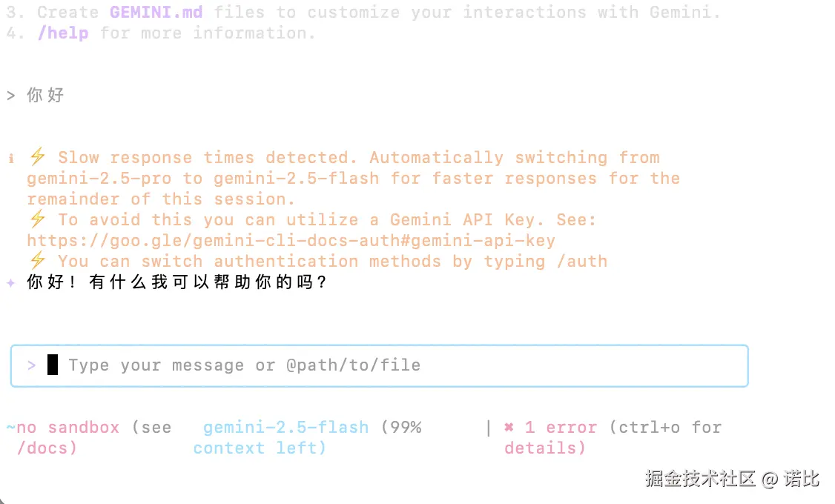Click the sparkle icon beside Gemini's reply

[10, 283]
